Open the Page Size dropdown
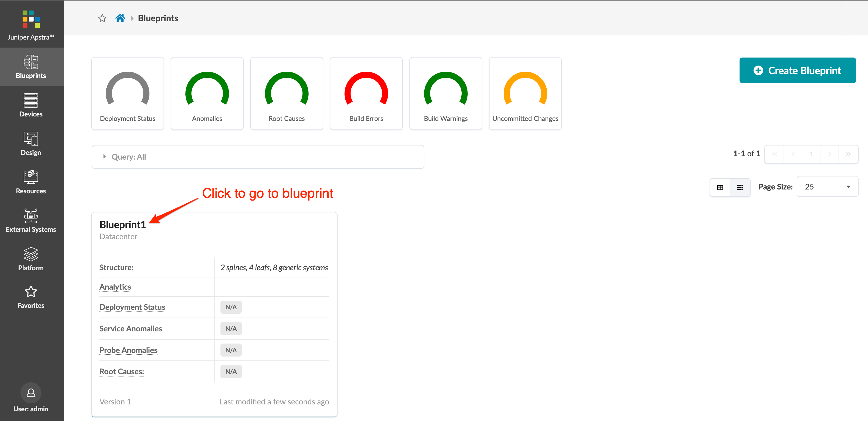The image size is (868, 421). coord(827,186)
